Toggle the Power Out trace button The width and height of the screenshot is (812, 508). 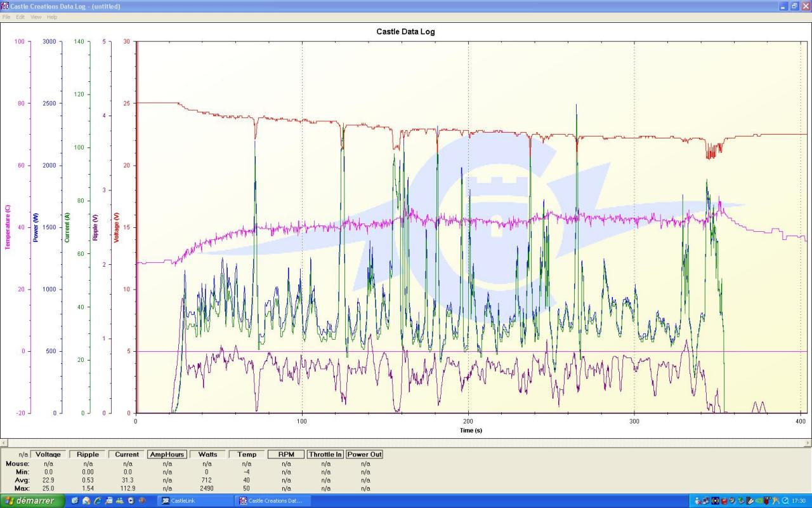(x=365, y=455)
